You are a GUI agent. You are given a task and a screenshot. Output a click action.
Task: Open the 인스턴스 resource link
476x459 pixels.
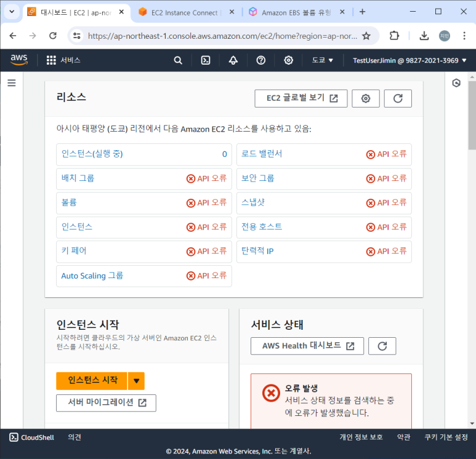[x=77, y=226]
